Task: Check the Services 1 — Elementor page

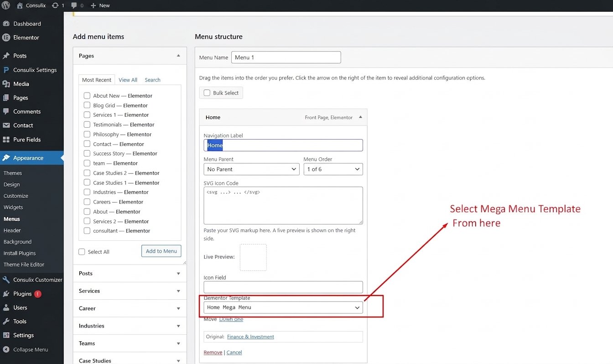Action: tap(87, 115)
